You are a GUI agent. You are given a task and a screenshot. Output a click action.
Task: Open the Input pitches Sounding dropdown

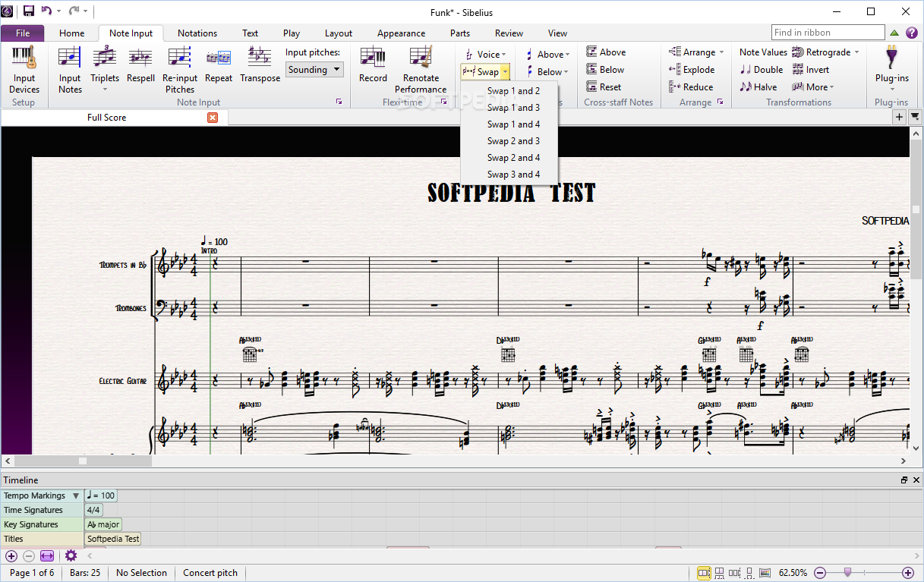click(x=314, y=70)
